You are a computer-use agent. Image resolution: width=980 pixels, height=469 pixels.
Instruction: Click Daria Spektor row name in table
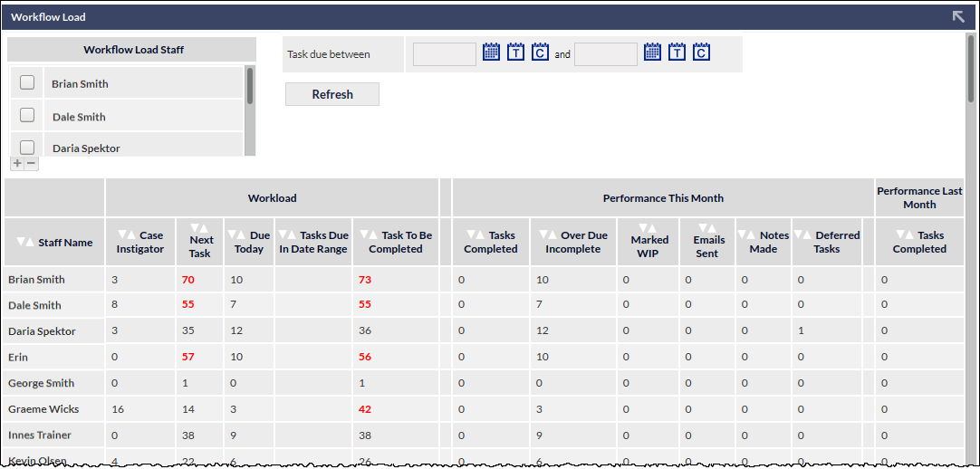point(42,331)
